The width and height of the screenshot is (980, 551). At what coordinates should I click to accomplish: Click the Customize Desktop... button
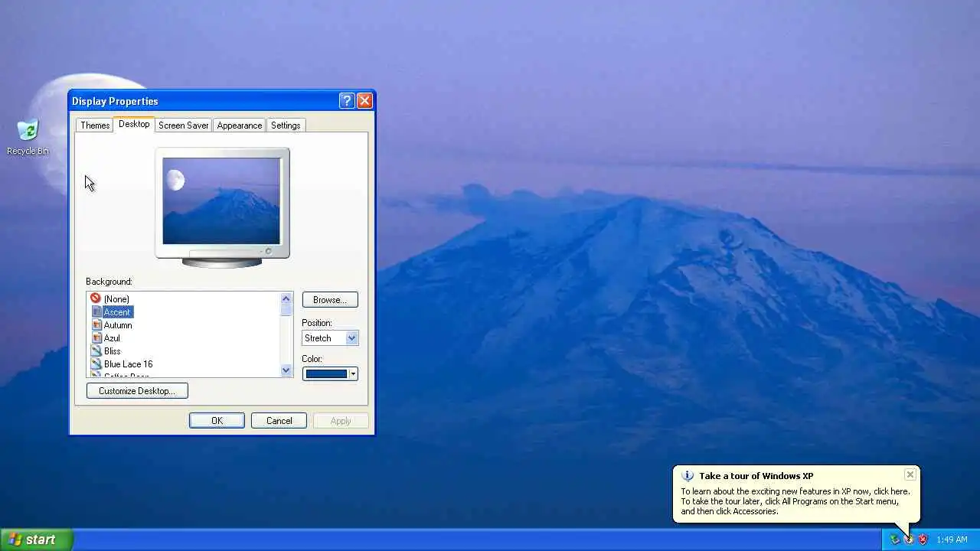pyautogui.click(x=137, y=390)
